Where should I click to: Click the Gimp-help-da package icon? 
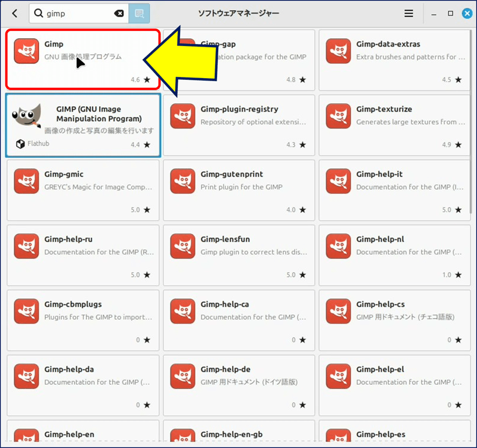pos(26,376)
